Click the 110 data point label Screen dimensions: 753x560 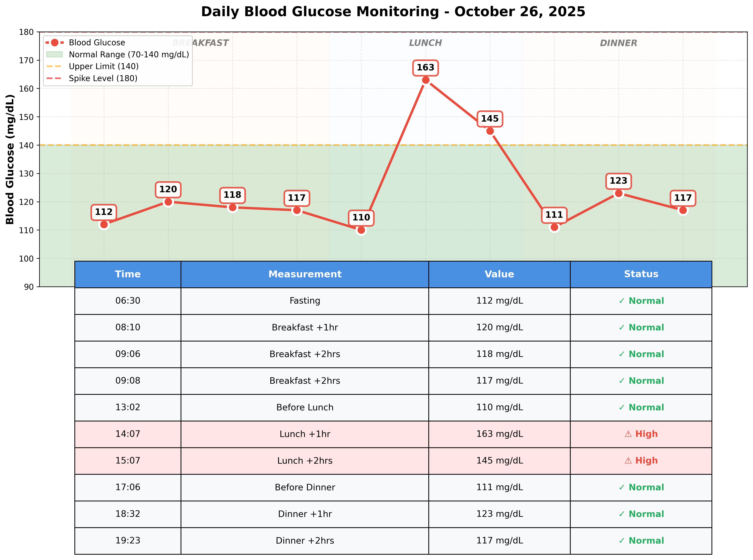[x=361, y=218]
